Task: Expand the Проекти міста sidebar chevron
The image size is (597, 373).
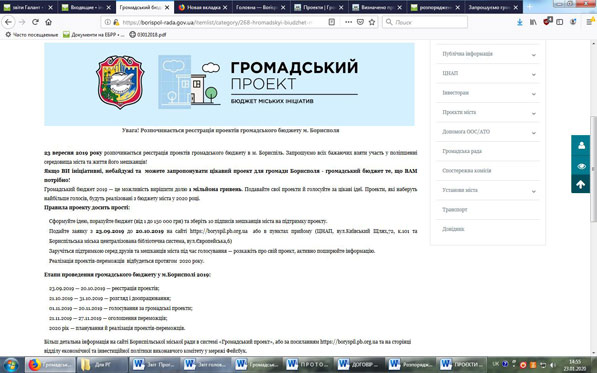Action: (533, 113)
